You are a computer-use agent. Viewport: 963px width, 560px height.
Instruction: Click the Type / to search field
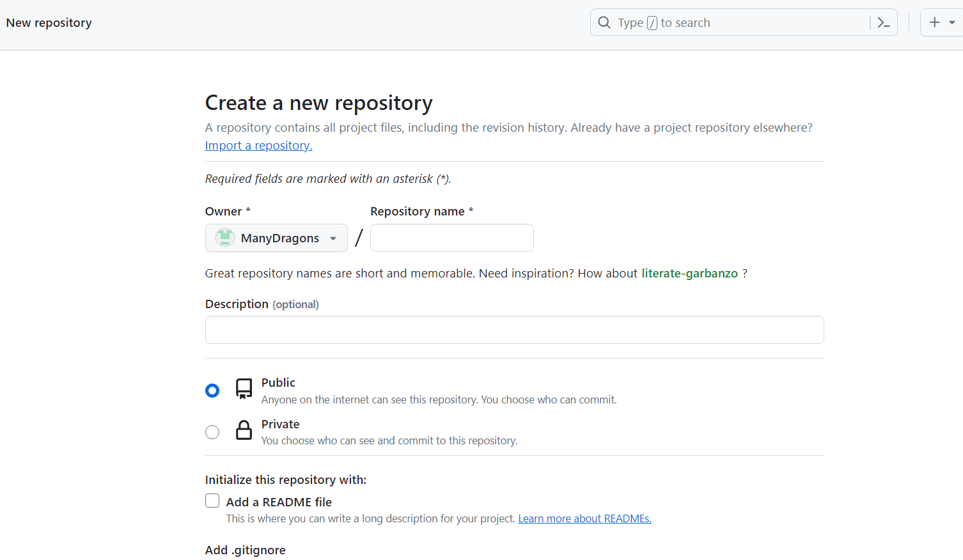(x=744, y=22)
